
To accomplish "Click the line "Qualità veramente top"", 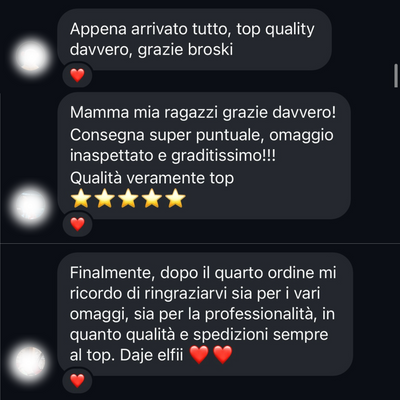I will tap(152, 178).
